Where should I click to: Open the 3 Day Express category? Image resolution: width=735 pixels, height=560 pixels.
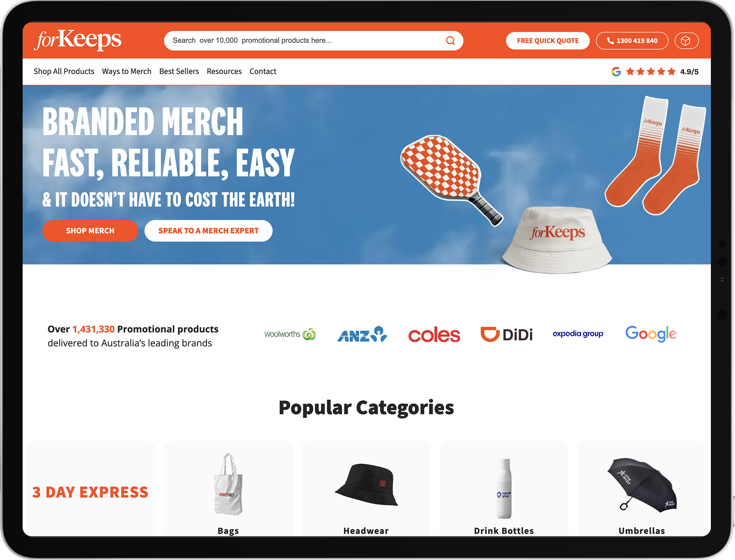tap(90, 489)
